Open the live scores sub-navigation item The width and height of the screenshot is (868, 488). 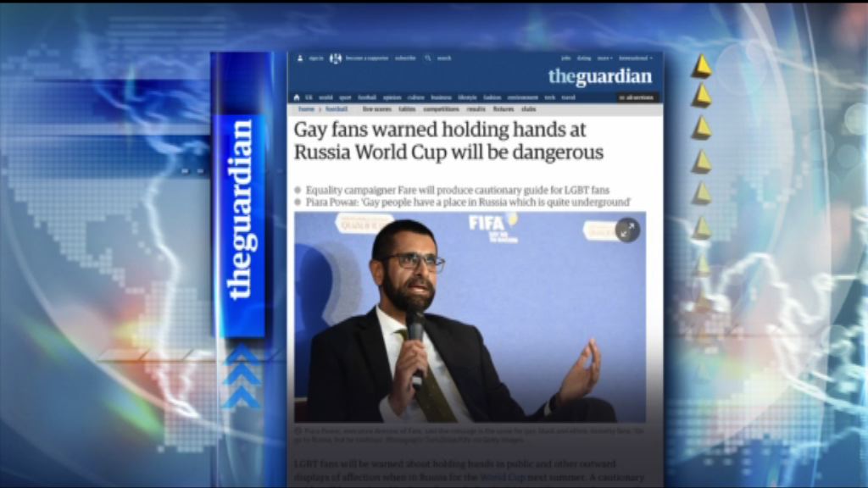(376, 109)
